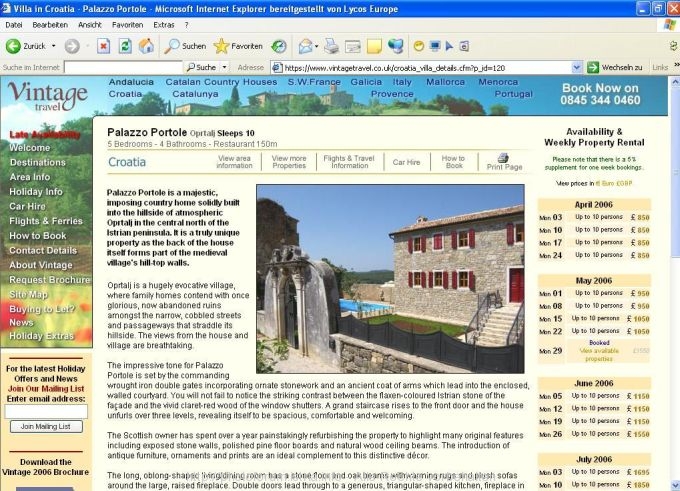680x491 pixels.
Task: Open the forward history dropdown arrow
Action: coord(88,46)
